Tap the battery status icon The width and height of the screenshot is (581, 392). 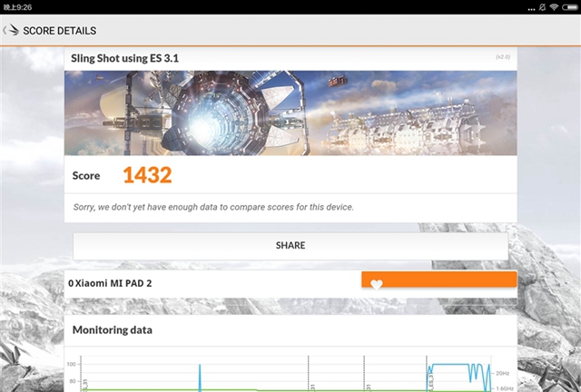570,7
